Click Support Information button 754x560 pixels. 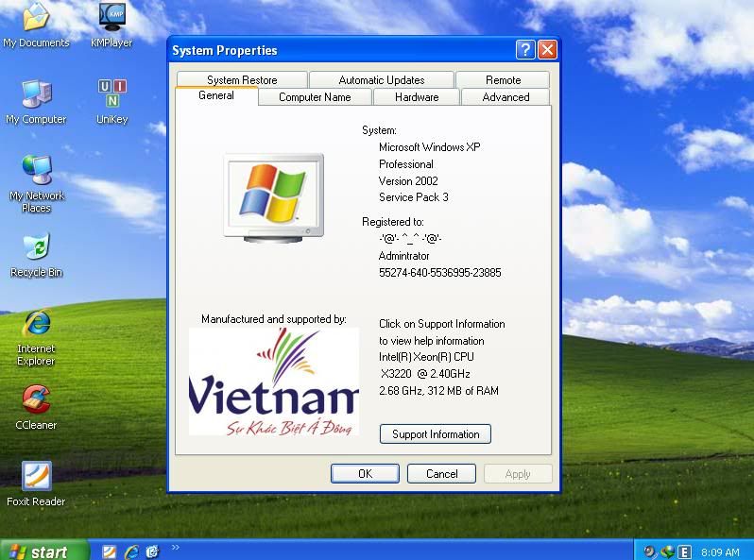click(x=436, y=434)
